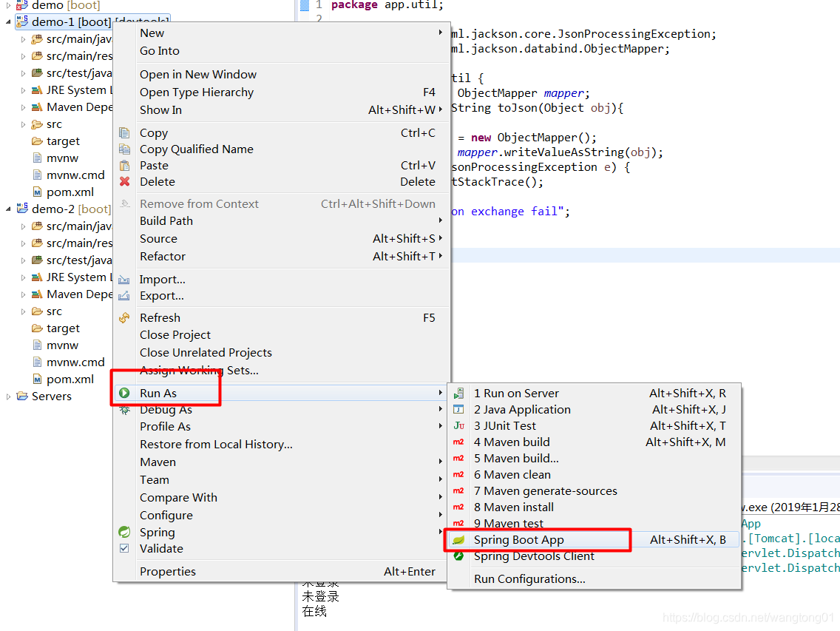The image size is (840, 631).
Task: Expand the top demo project node
Action: click(8, 5)
